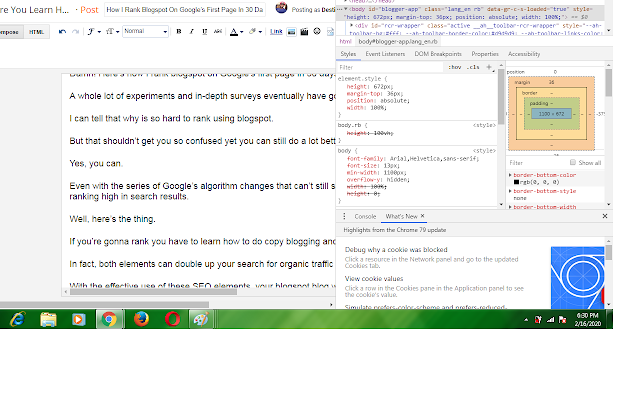Toggle the :hov element state panel

tap(455, 67)
